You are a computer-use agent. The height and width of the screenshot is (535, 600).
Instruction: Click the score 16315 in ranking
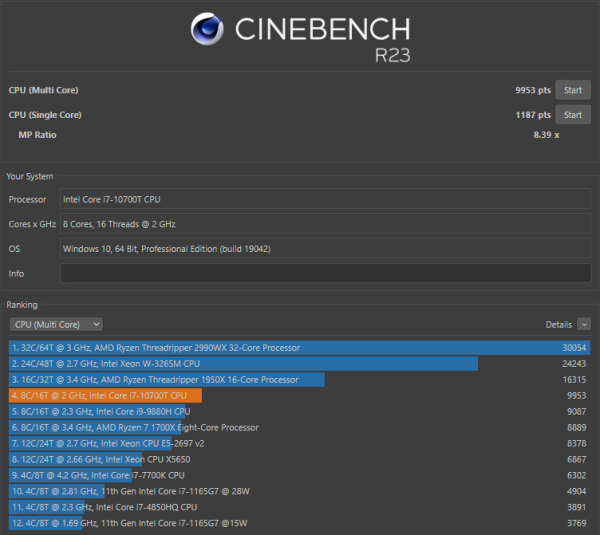pos(574,380)
